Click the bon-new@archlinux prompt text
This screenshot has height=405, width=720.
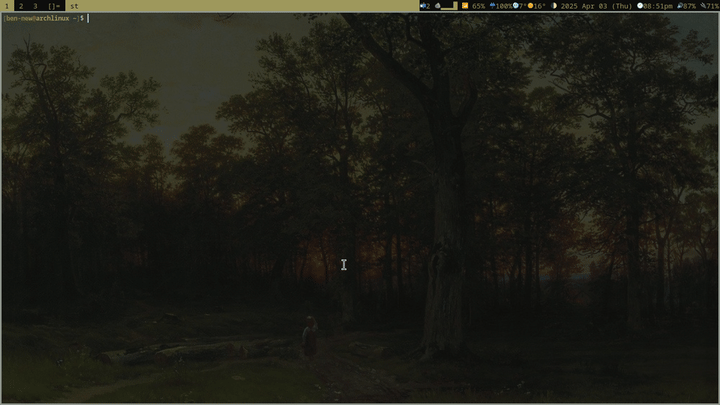[37, 18]
